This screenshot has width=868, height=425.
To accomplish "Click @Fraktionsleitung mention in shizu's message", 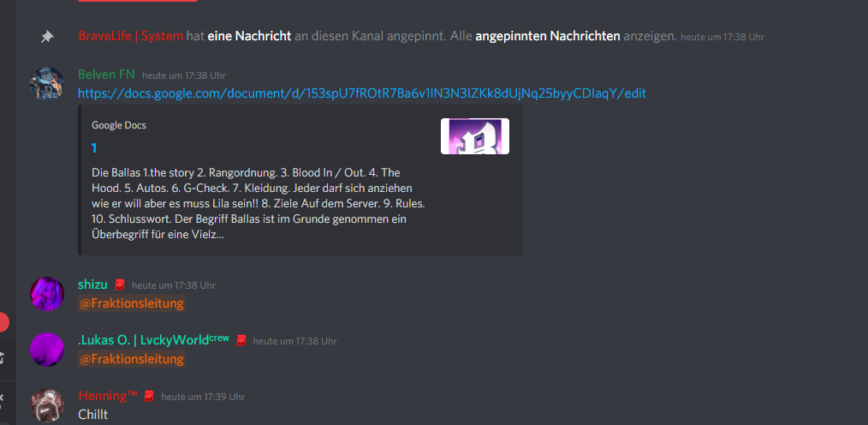I will pos(131,303).
